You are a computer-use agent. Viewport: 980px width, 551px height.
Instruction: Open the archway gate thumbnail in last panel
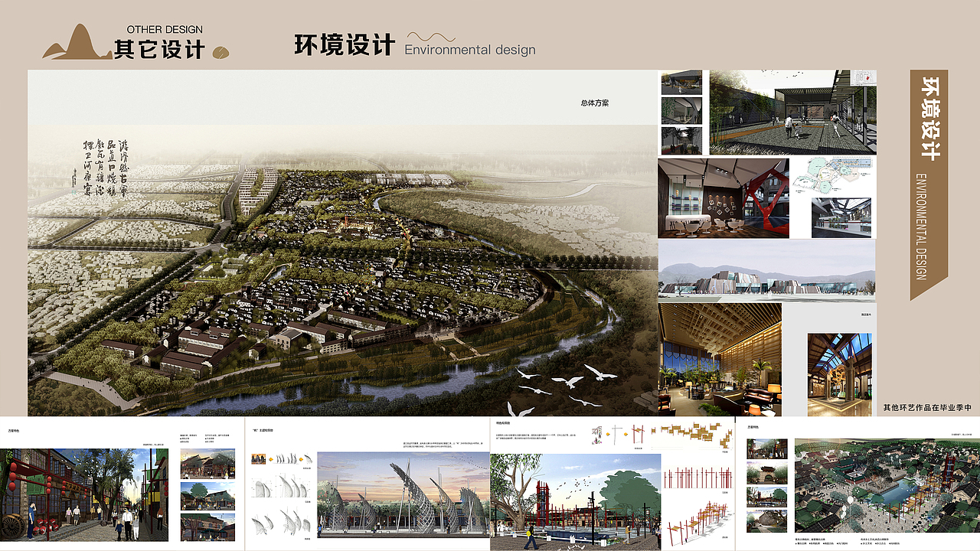[767, 473]
